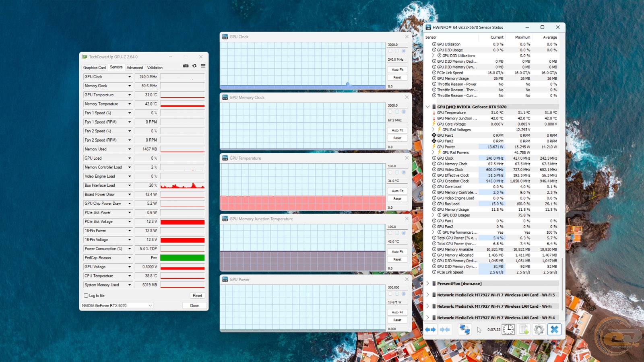Expand the GPU Rail Voltages row
This screenshot has width=644, height=362.
(x=433, y=130)
